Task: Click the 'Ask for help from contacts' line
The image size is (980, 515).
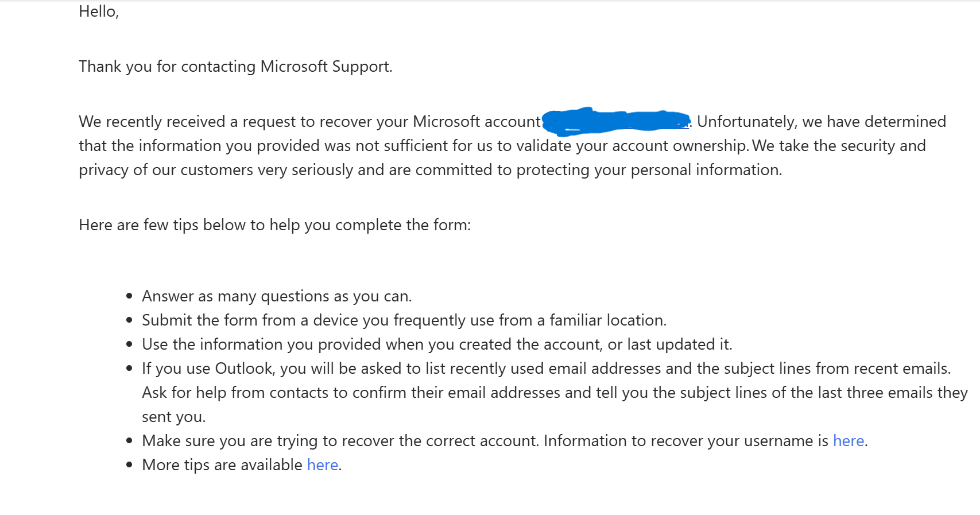Action: click(x=555, y=393)
